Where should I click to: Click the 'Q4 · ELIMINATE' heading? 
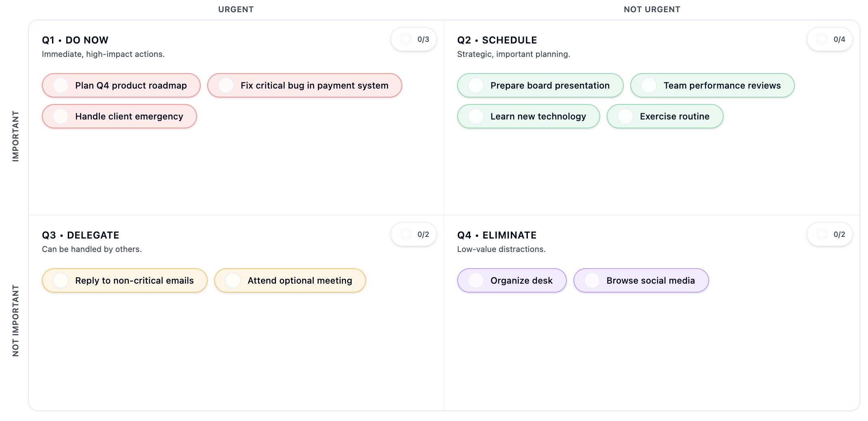point(497,235)
